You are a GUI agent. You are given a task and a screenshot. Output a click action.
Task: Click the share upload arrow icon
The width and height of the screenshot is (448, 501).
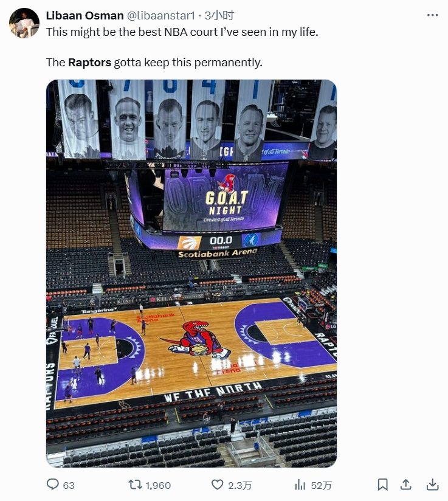click(406, 485)
